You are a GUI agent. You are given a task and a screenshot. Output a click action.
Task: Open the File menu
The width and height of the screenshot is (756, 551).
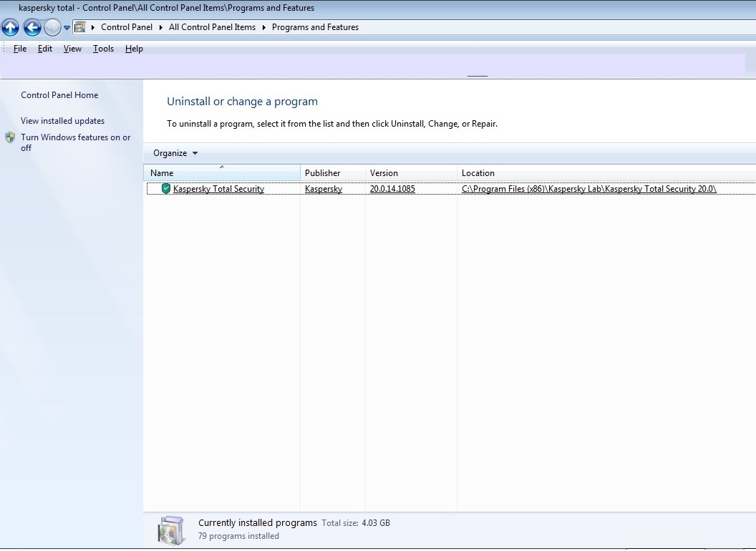[x=20, y=48]
